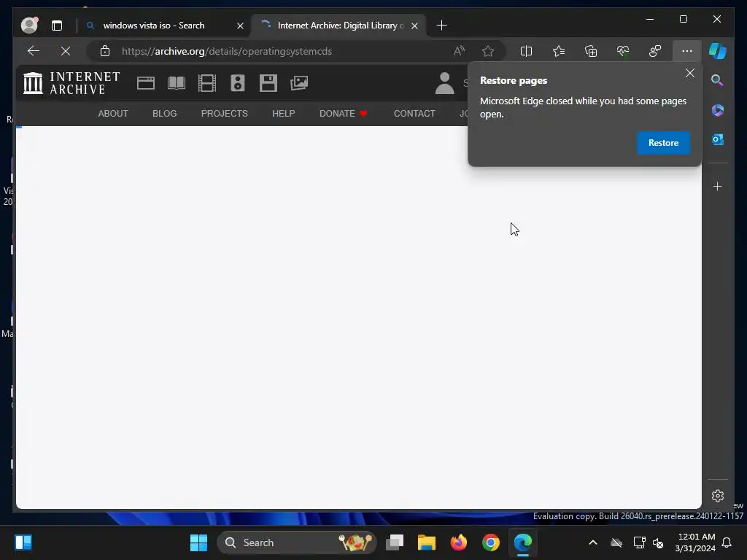Open the Images icon

299,83
